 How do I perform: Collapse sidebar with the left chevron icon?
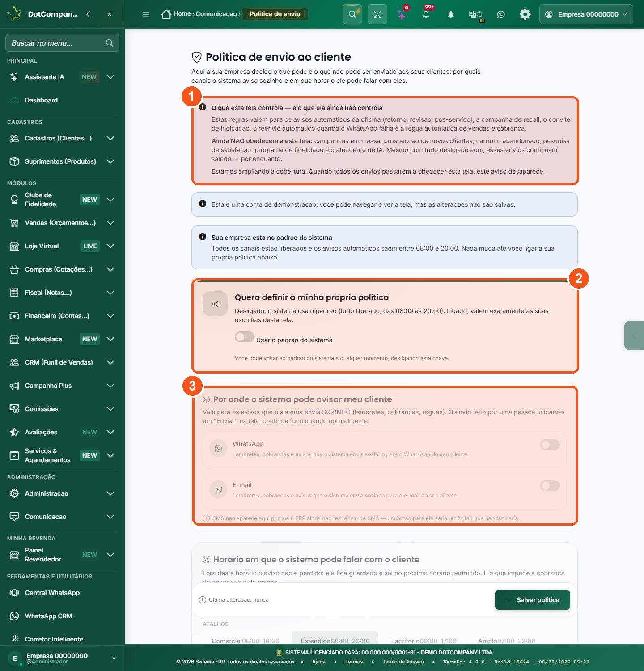click(x=88, y=14)
